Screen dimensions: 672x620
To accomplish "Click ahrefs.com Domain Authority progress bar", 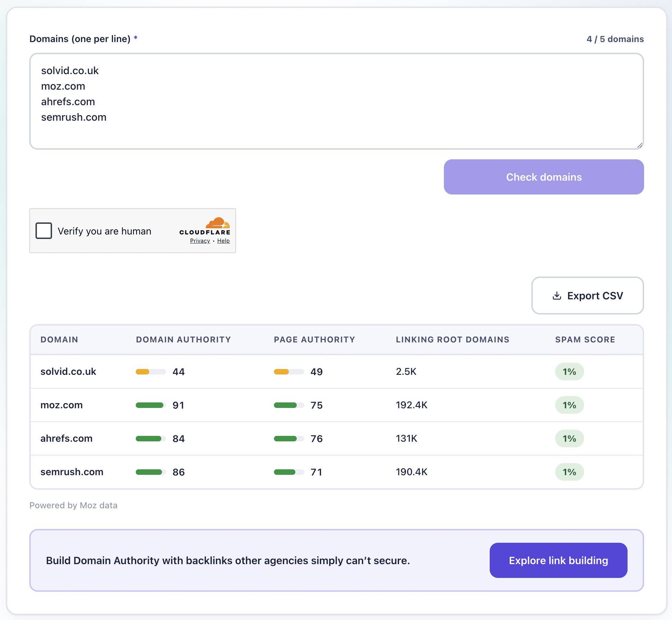I will point(151,439).
